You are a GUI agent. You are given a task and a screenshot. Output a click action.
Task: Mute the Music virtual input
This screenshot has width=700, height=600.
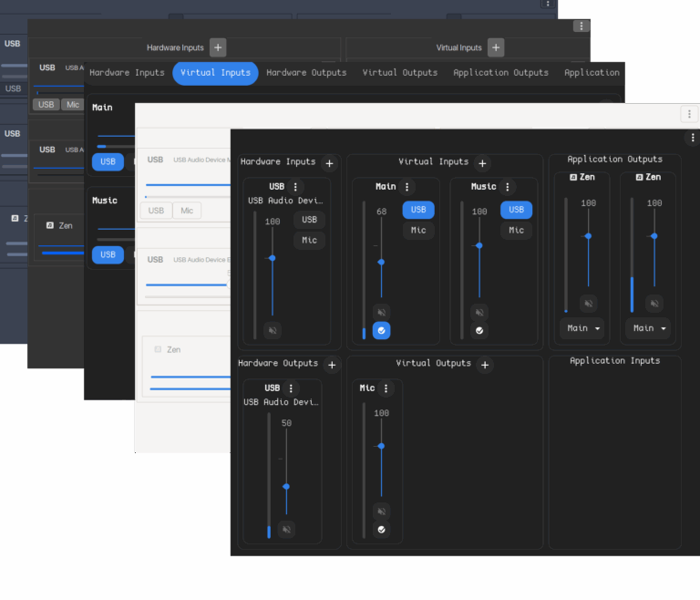479,312
